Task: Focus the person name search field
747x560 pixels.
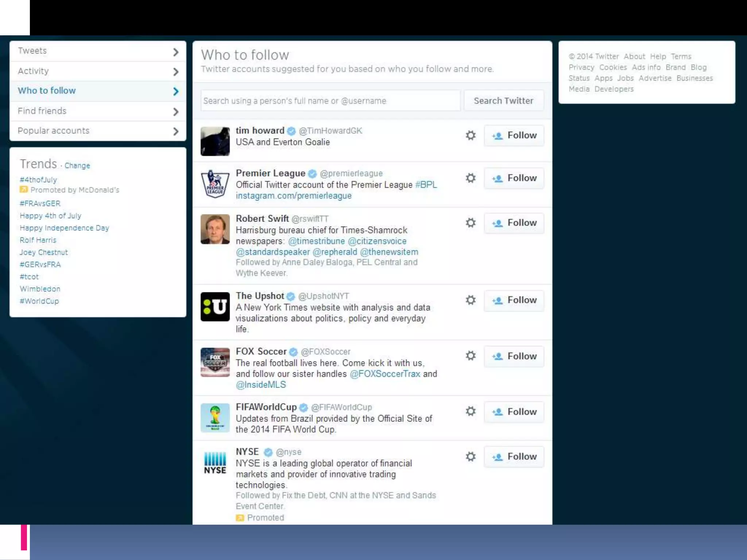Action: (330, 101)
